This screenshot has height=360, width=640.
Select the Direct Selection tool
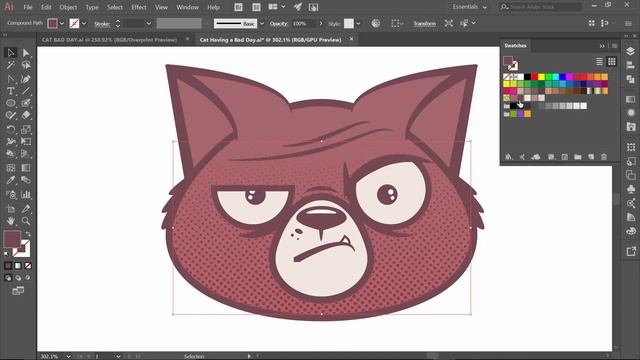(x=26, y=52)
